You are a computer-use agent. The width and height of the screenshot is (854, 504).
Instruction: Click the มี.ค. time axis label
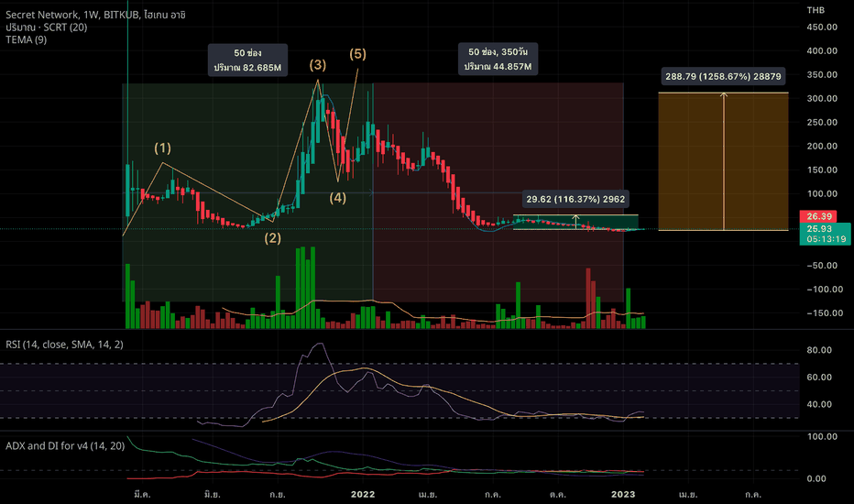(x=142, y=494)
